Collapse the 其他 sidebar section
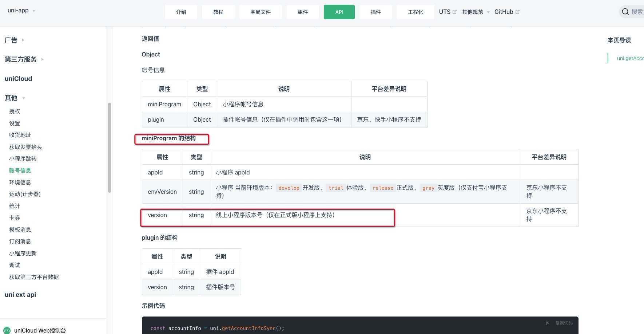This screenshot has height=334, width=644. pos(15,98)
